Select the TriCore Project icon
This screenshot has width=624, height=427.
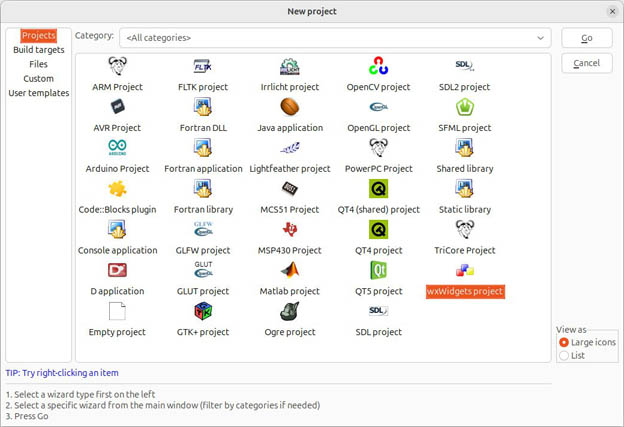click(x=464, y=230)
